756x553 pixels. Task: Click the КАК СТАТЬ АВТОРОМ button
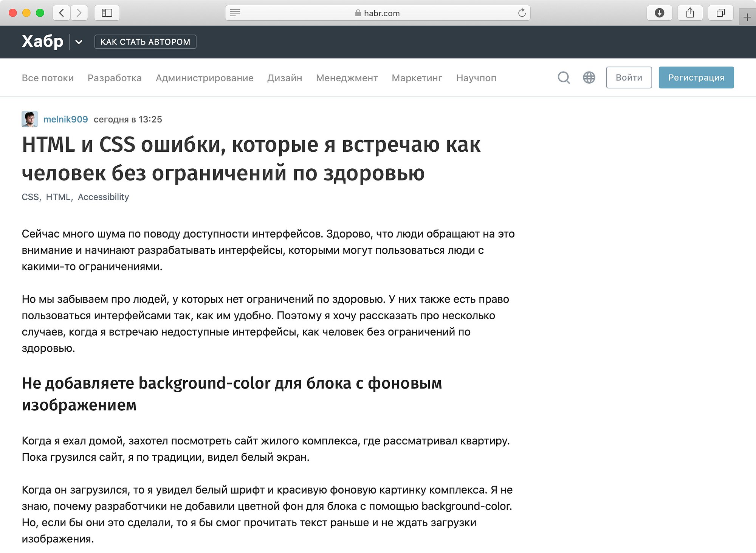(x=145, y=42)
